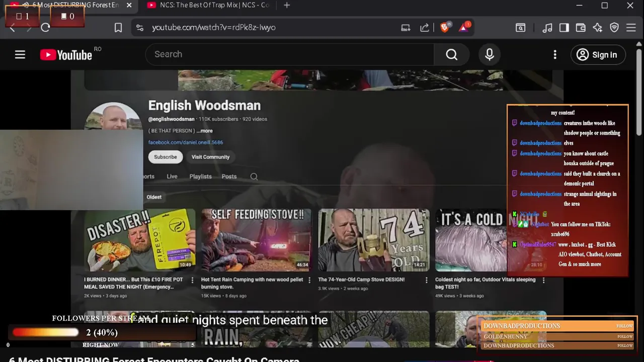Go to the YouTube home logo
Screen dimensions: 644x362
click(66, 55)
